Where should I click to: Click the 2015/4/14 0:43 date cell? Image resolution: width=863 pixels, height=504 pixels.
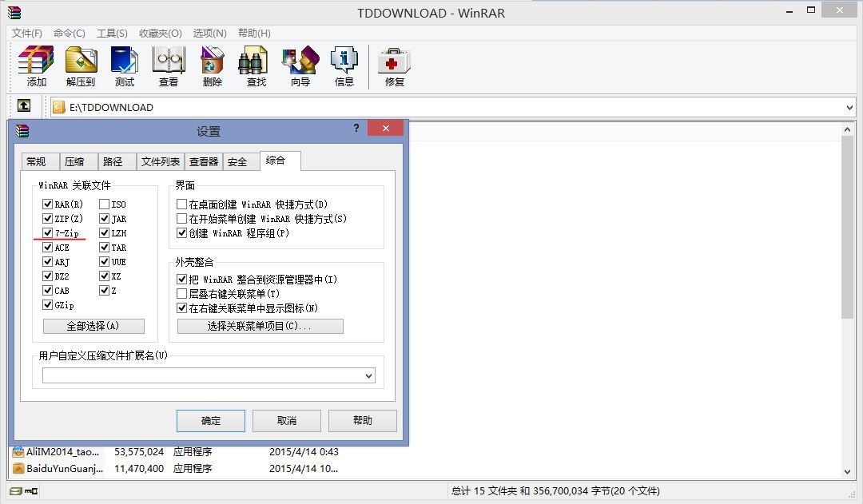304,452
